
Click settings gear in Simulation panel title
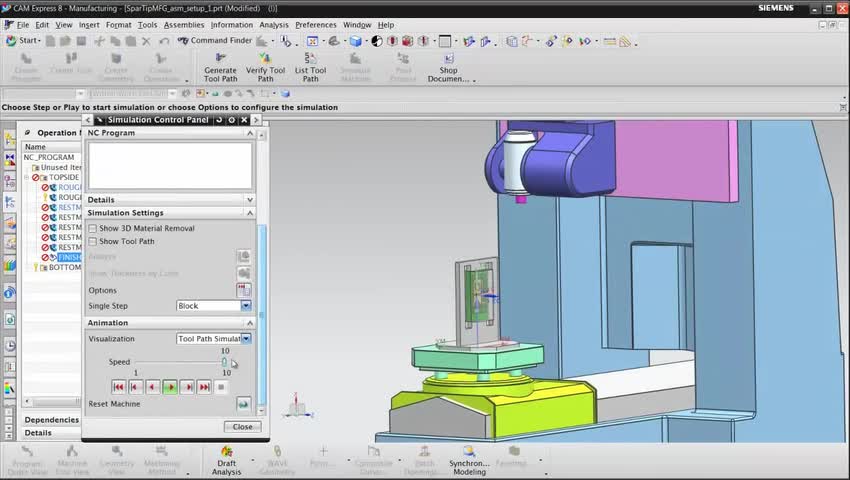(x=231, y=120)
